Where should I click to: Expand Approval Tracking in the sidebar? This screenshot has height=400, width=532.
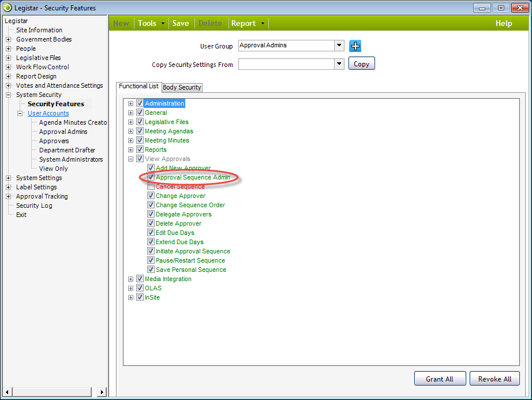pos(9,196)
